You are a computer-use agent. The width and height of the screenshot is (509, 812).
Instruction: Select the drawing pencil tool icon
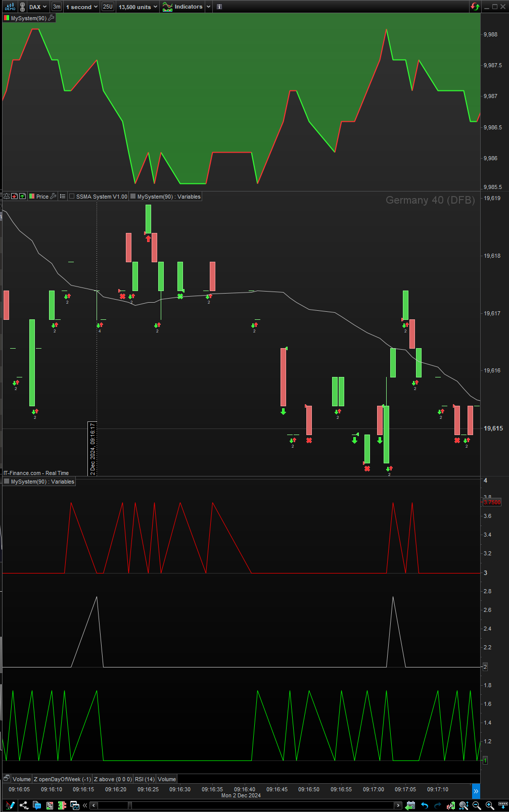(10, 805)
